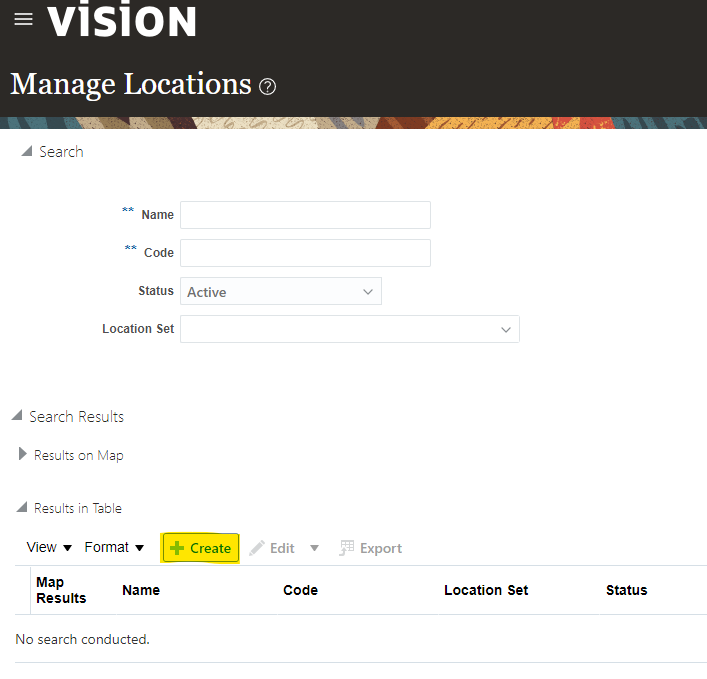
Task: Click into the Name search field
Action: [x=305, y=215]
